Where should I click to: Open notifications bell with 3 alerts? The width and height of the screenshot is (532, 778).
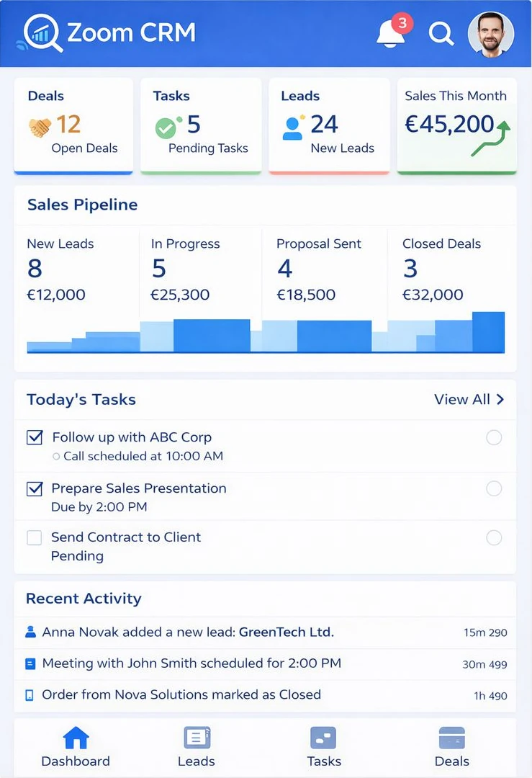(x=390, y=34)
